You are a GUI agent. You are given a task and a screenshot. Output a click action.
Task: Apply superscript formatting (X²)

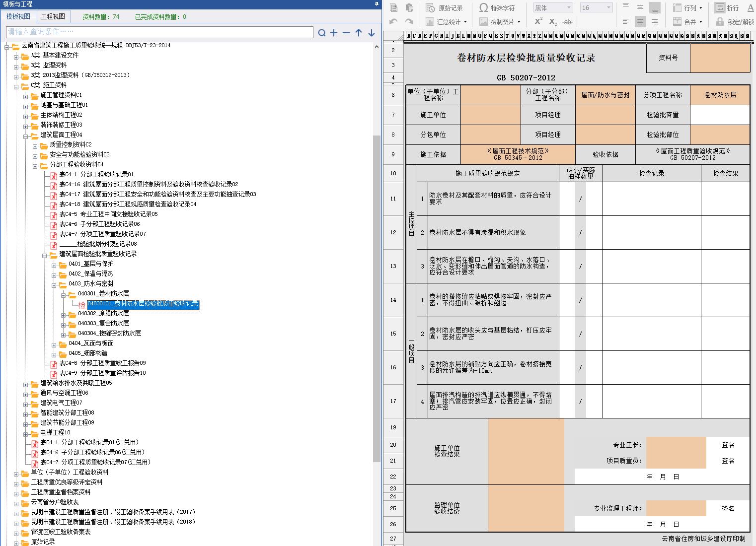pyautogui.click(x=538, y=21)
